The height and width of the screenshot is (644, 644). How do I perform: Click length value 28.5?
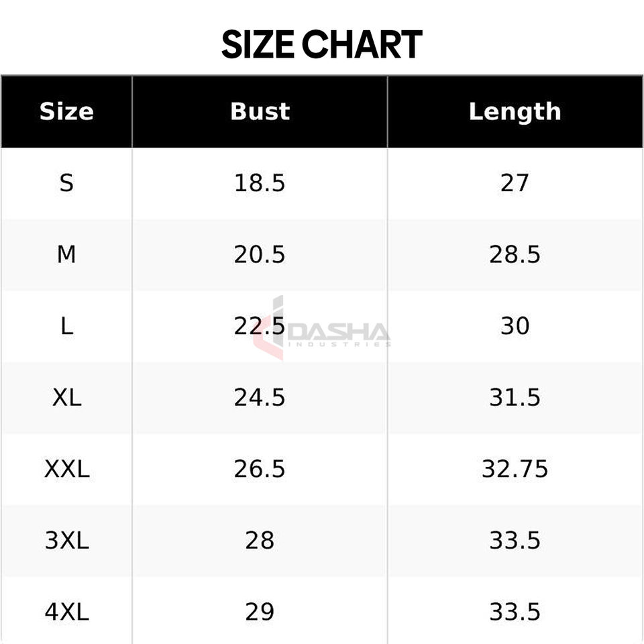point(515,255)
